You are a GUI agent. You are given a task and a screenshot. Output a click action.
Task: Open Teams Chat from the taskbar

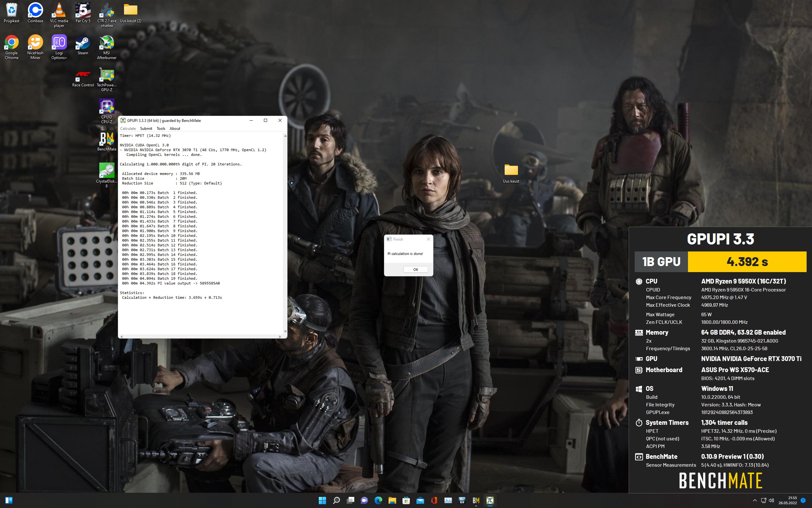point(364,500)
